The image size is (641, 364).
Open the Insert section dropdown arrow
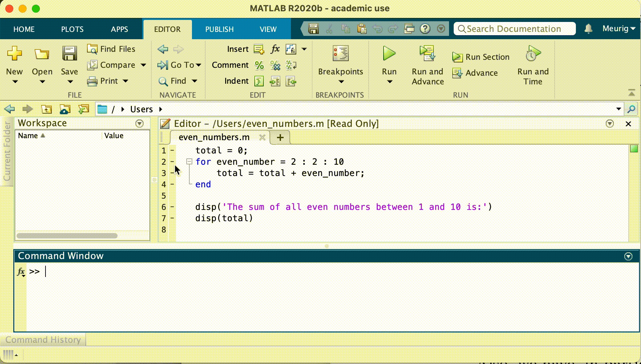pyautogui.click(x=304, y=49)
